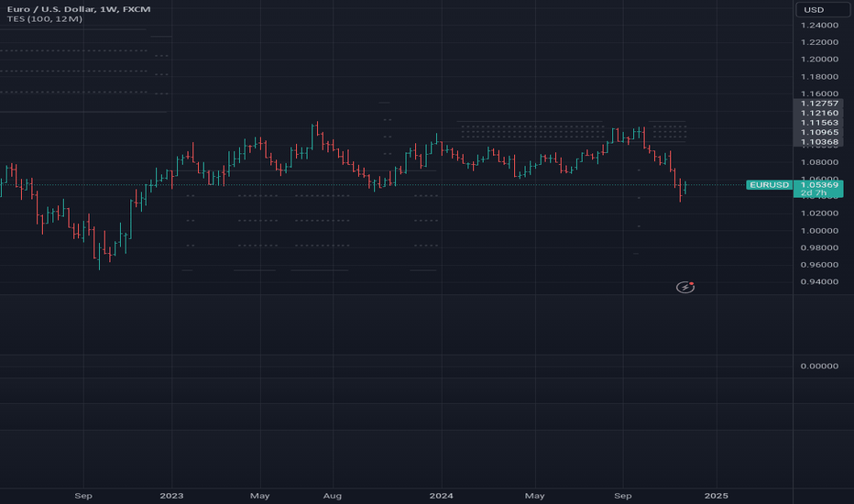Click the 1.18000 price scale value

(x=819, y=76)
